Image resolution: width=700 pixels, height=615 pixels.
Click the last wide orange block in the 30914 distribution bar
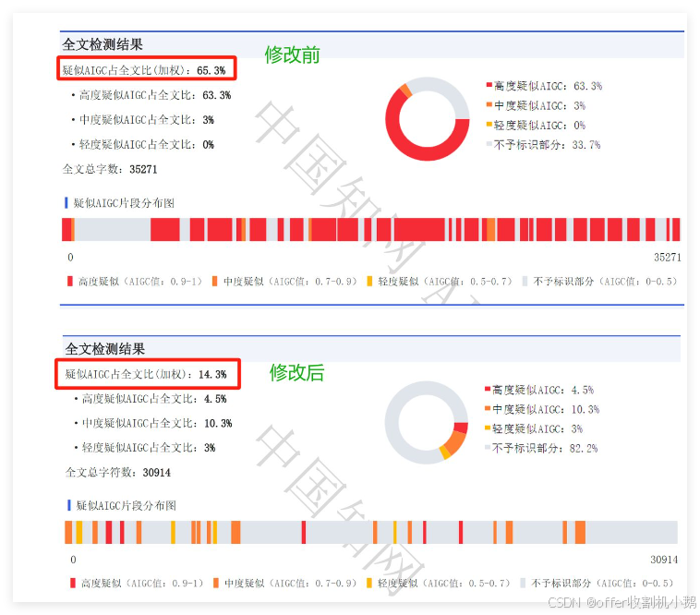pos(580,532)
